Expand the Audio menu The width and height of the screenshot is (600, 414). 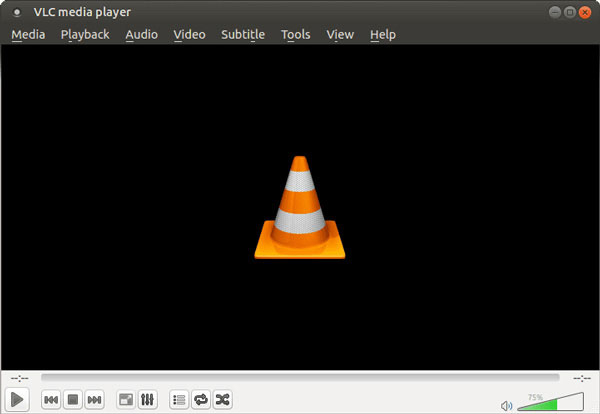coord(141,34)
